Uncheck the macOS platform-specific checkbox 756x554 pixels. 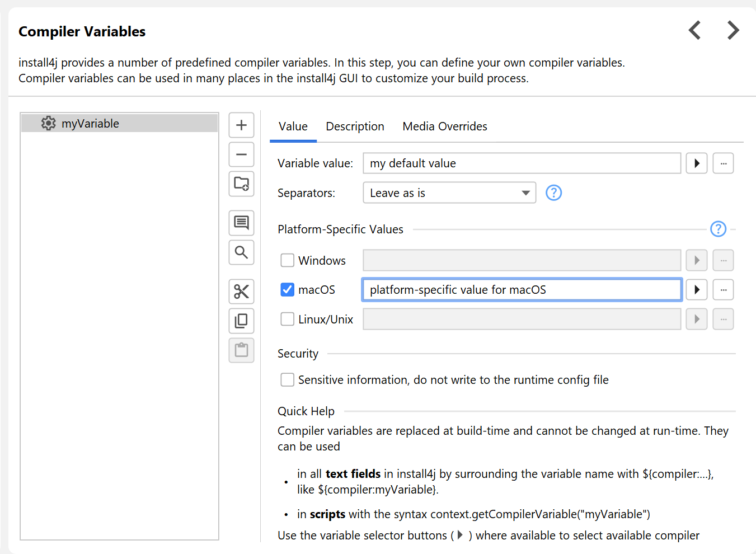pos(288,289)
